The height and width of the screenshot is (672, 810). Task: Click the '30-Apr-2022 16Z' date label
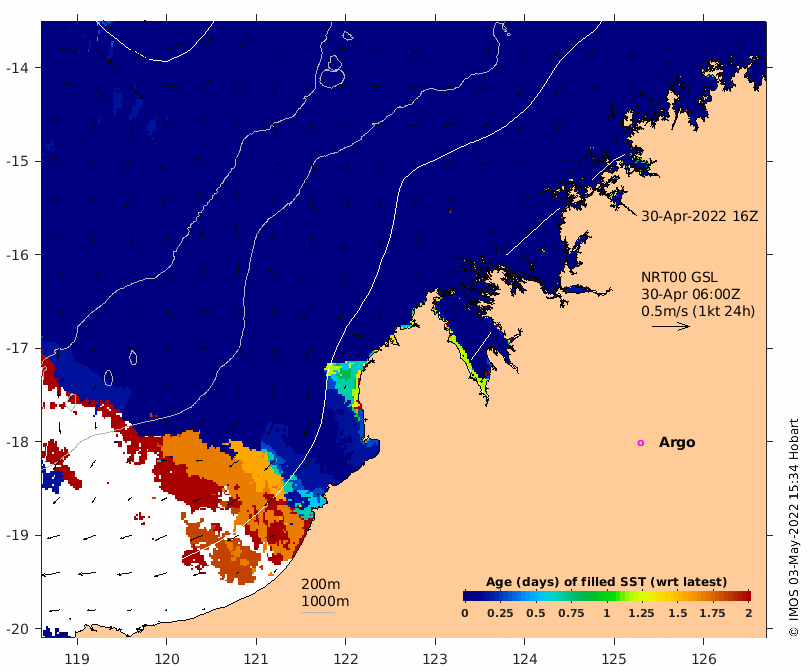click(x=699, y=216)
